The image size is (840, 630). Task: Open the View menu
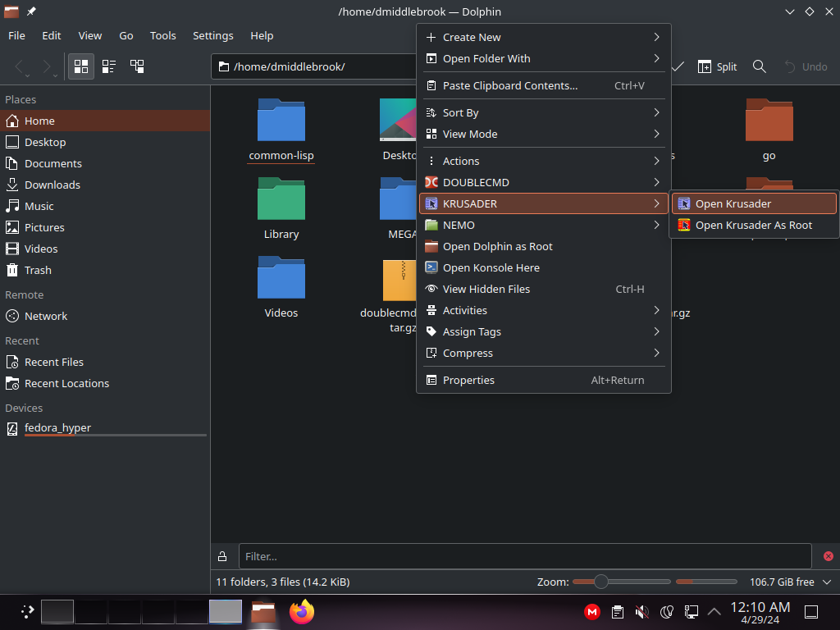(90, 35)
